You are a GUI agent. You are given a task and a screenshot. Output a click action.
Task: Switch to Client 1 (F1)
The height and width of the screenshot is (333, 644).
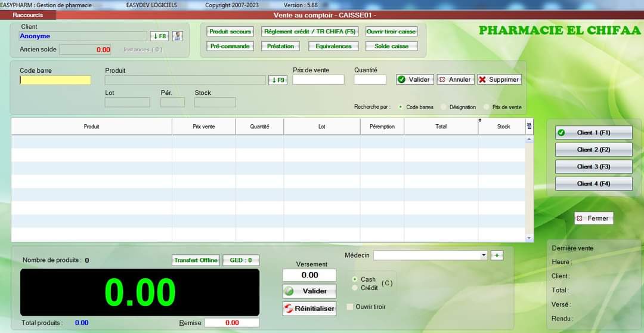[x=593, y=133]
